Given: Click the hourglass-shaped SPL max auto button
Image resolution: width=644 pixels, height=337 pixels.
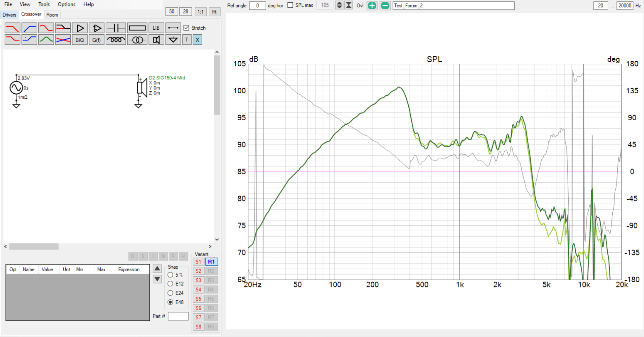Looking at the screenshot, I should tap(349, 5).
